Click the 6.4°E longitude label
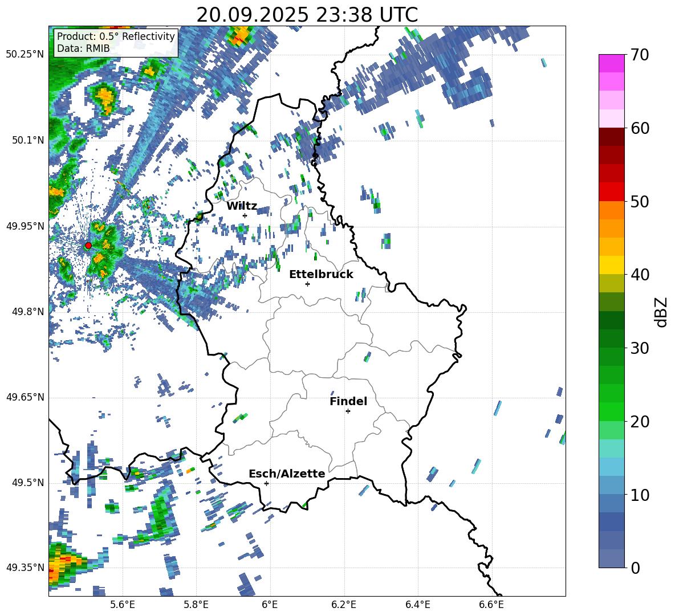Image resolution: width=675 pixels, height=616 pixels. coord(417,605)
